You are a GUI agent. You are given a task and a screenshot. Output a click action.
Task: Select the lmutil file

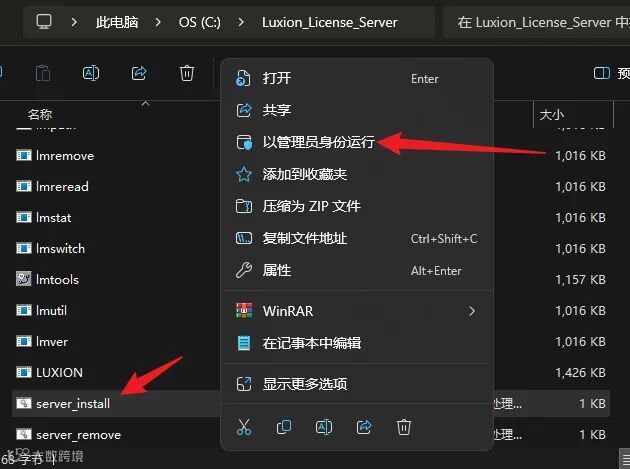click(x=51, y=310)
